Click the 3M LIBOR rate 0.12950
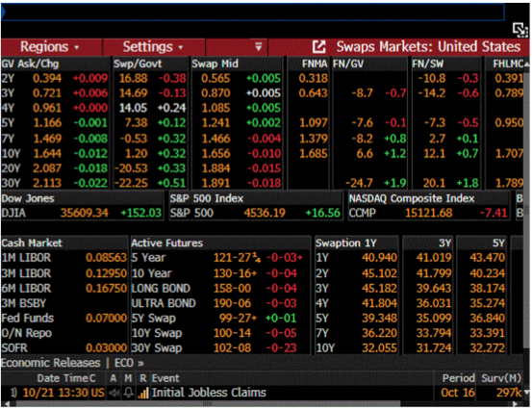 (106, 273)
